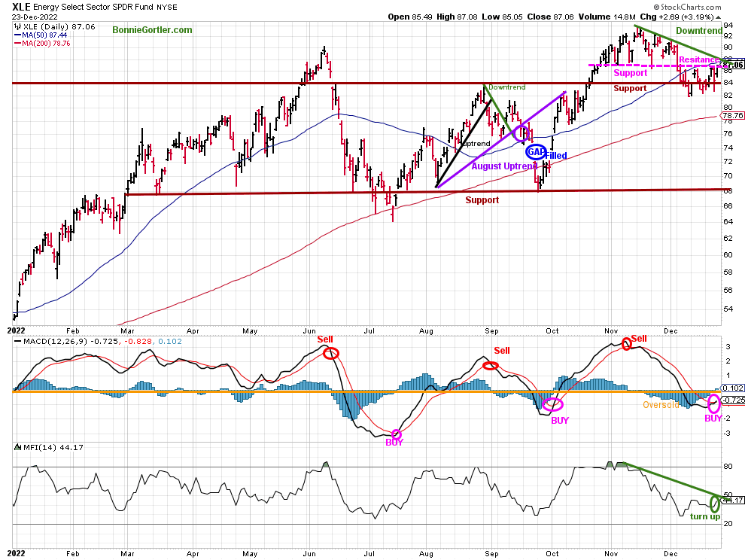Click the magenta BUY oval at October MACD crossover
Screen dimensions: 745x560
pyautogui.click(x=552, y=404)
